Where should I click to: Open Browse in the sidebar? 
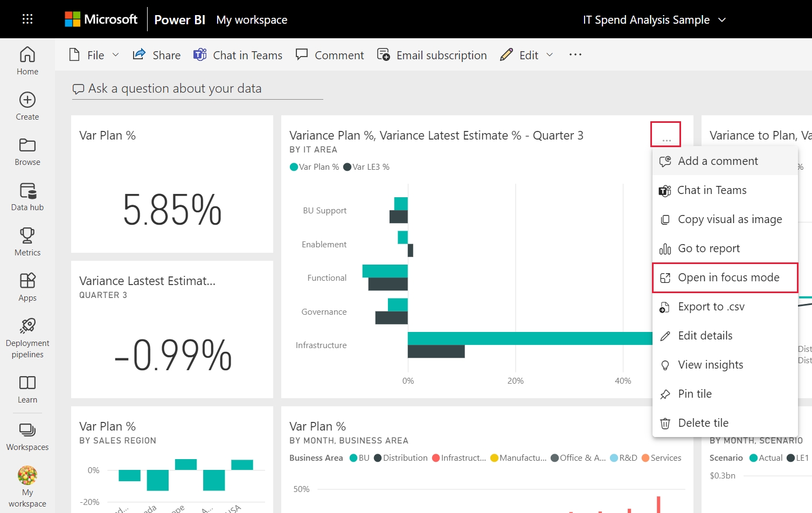point(27,151)
